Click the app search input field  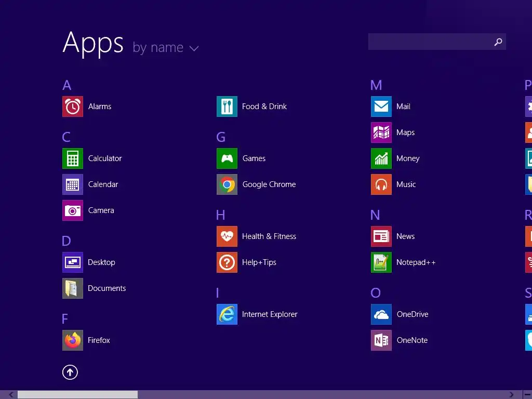tap(437, 42)
